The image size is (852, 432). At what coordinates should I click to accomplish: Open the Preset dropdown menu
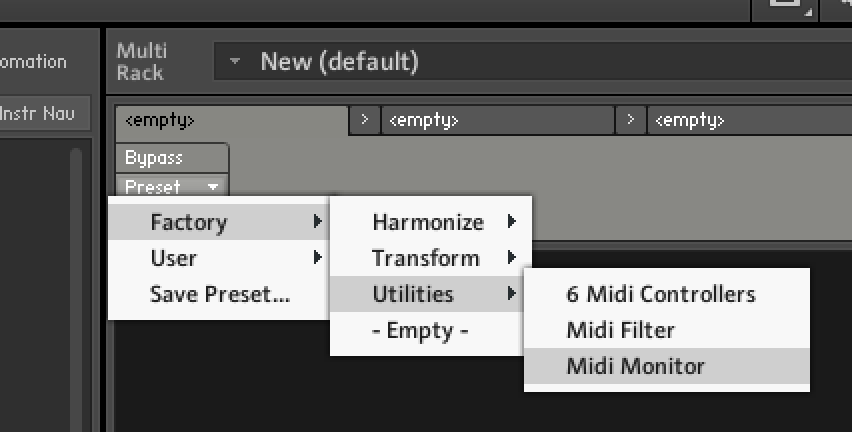pyautogui.click(x=172, y=186)
